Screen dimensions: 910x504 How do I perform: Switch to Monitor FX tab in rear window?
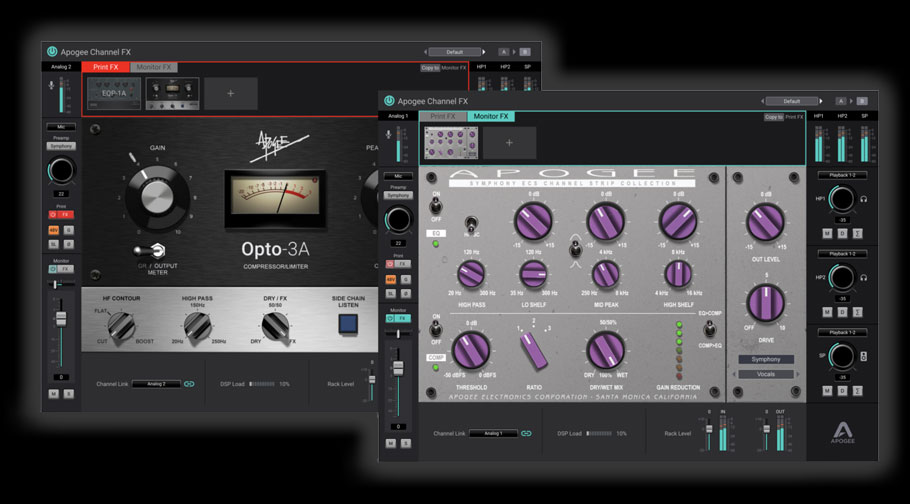click(x=154, y=67)
